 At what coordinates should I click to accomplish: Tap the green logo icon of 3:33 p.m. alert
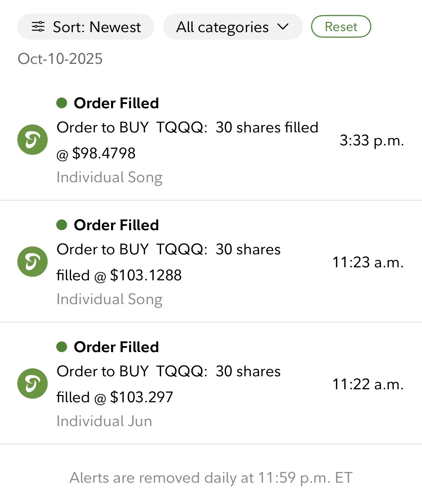pos(32,140)
